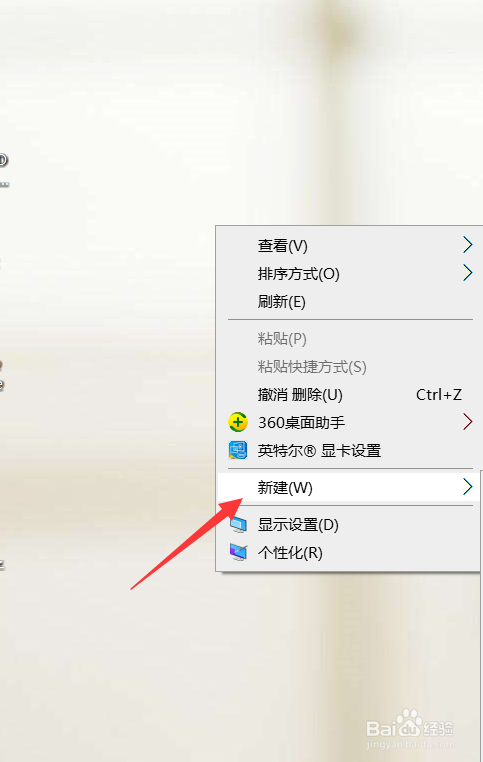The image size is (483, 762).
Task: Select 排序方式(O) menu entry
Action: [x=348, y=274]
